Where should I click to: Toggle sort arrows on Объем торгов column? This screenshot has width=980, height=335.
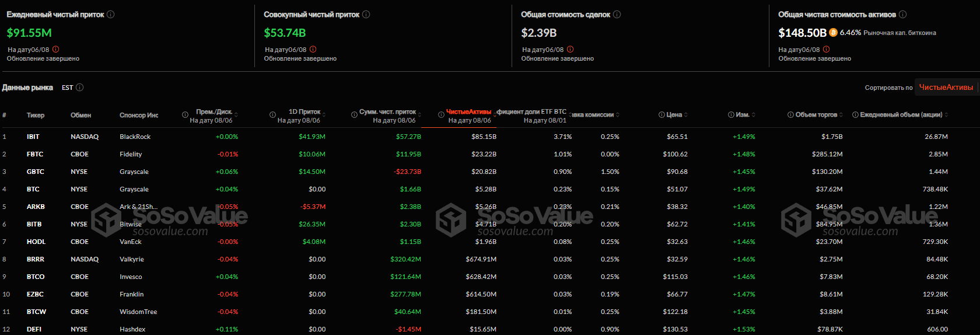click(841, 115)
